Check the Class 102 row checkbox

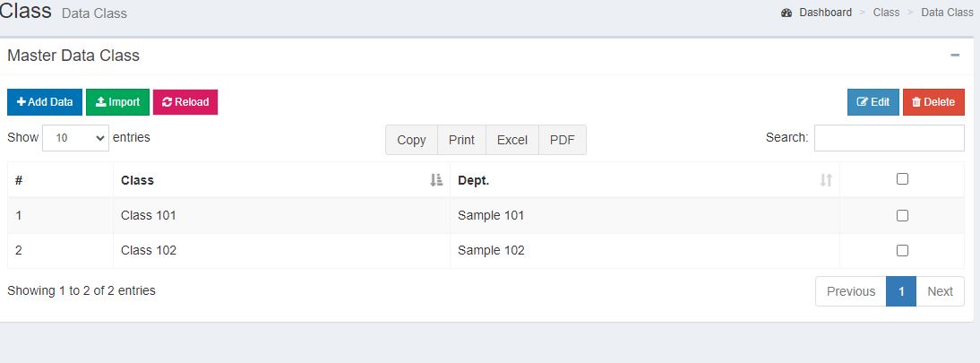point(902,250)
